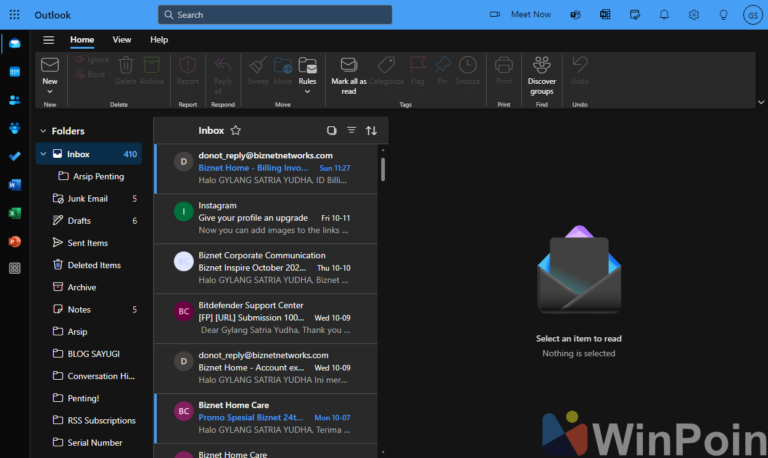Toggle the hamburger navigation pane button
768x458 pixels.
click(48, 40)
